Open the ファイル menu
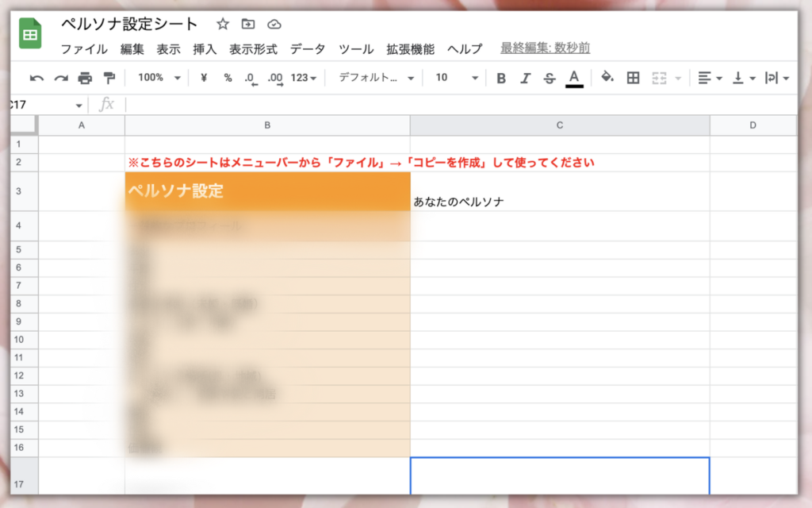The image size is (812, 508). tap(84, 49)
